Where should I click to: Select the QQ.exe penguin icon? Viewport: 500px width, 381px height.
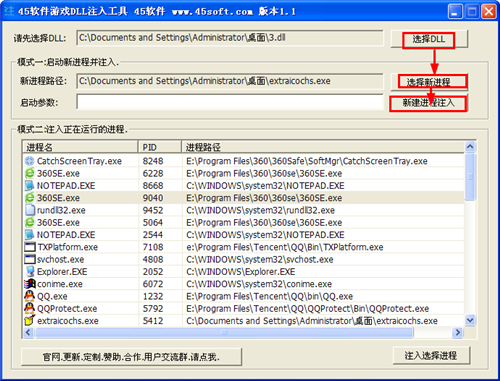(30, 296)
